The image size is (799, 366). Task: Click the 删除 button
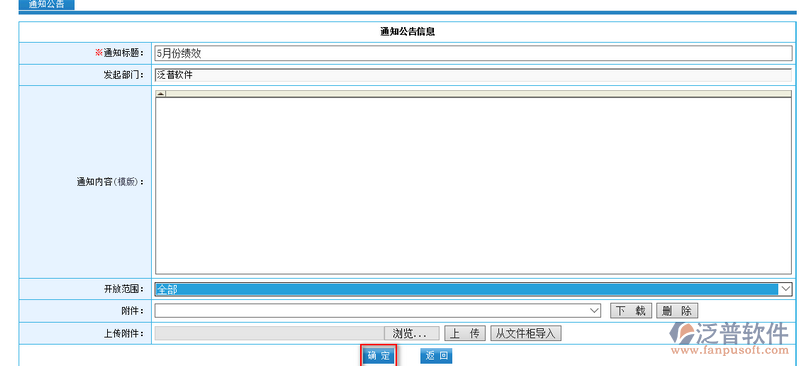point(677,310)
